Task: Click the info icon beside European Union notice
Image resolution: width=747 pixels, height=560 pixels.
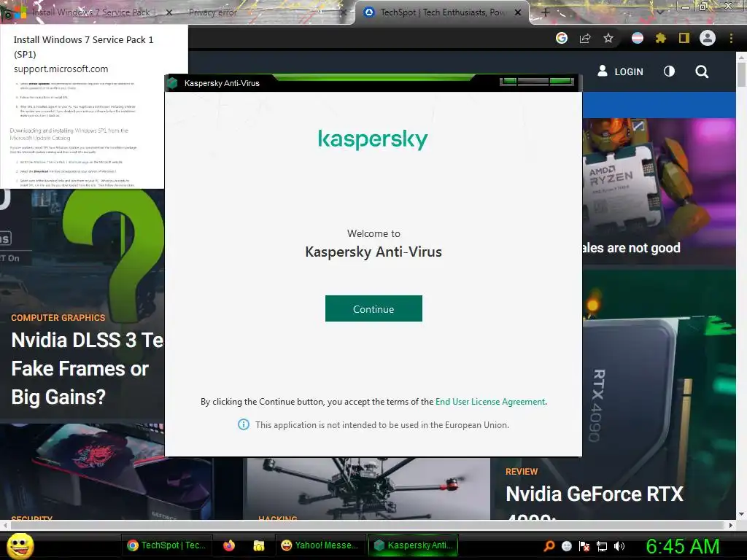Action: [244, 424]
